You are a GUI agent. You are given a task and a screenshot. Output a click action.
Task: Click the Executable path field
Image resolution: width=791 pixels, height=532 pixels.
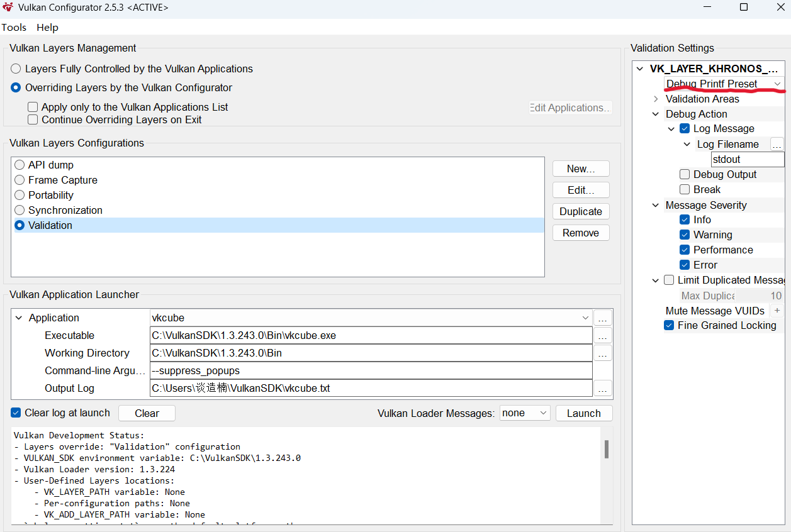(371, 336)
